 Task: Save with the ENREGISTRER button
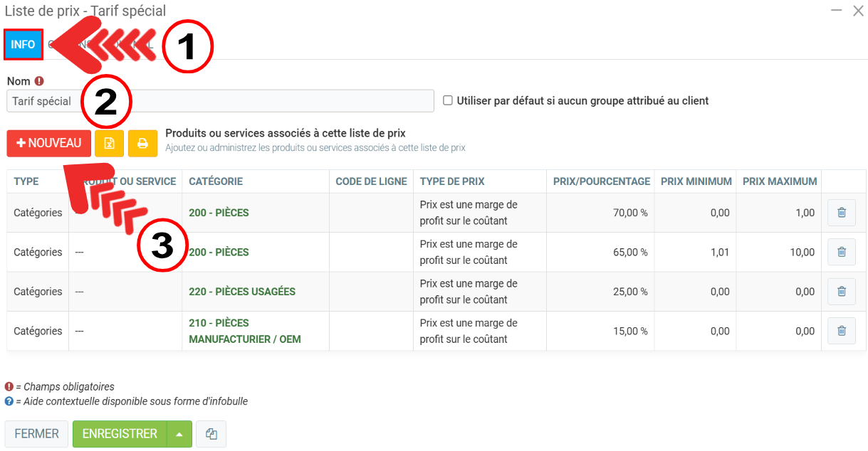click(x=120, y=434)
